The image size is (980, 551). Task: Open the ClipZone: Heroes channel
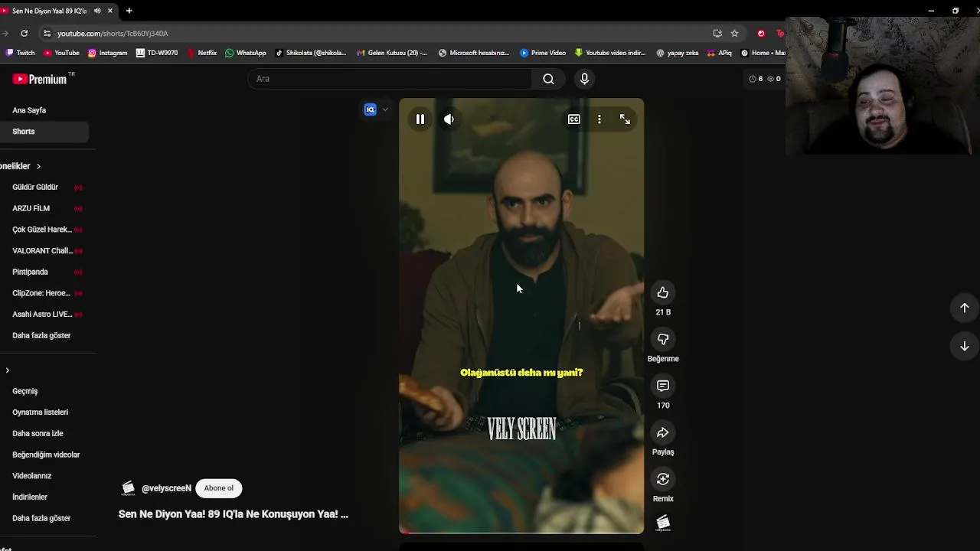[42, 293]
